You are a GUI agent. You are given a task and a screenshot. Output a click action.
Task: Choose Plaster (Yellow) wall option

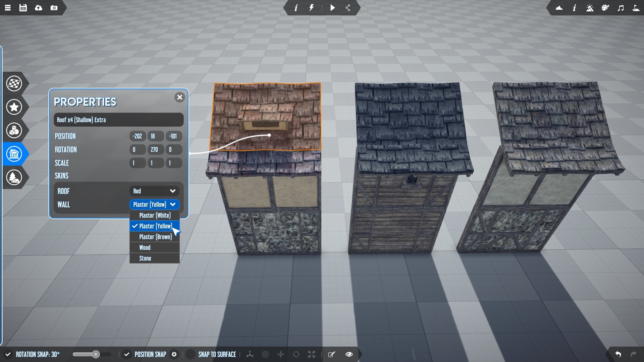pos(154,226)
